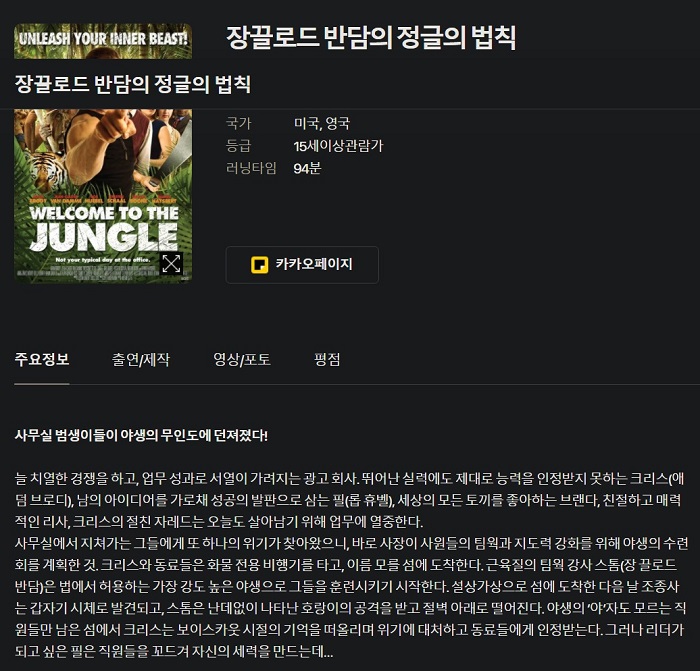The height and width of the screenshot is (671, 700).
Task: Switch to the 출연/제작 tab
Action: [x=141, y=359]
